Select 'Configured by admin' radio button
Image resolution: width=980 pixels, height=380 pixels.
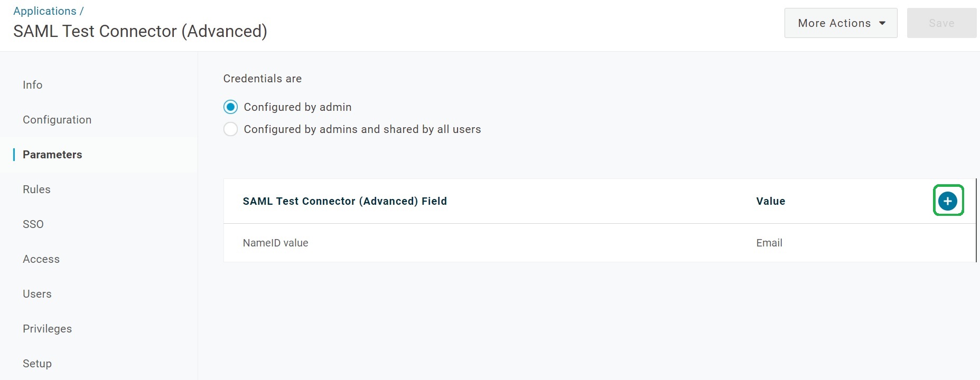230,107
